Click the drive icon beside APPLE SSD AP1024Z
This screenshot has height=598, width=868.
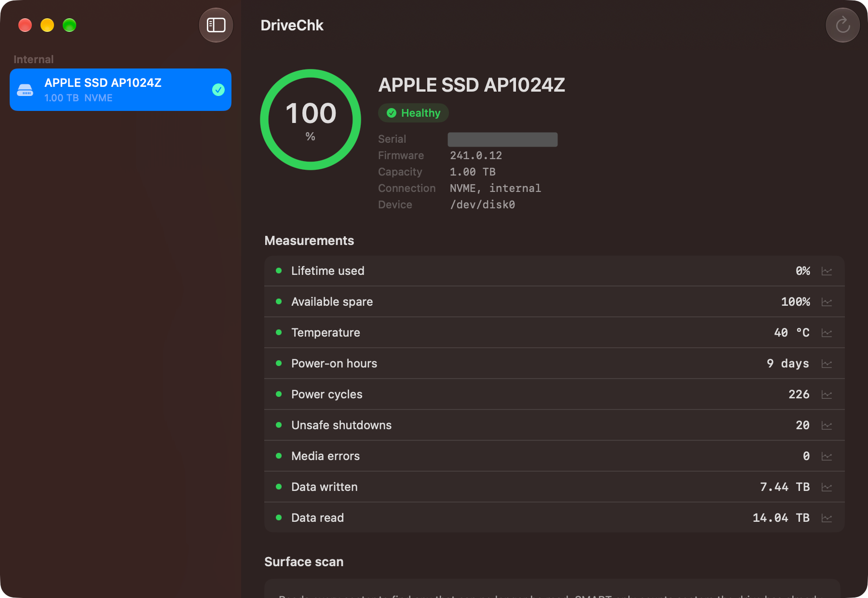point(25,90)
